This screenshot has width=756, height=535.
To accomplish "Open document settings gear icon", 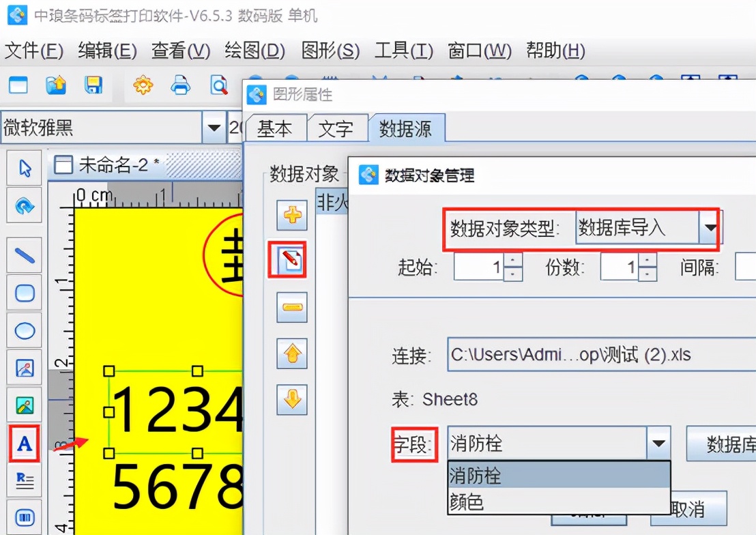I will [143, 86].
